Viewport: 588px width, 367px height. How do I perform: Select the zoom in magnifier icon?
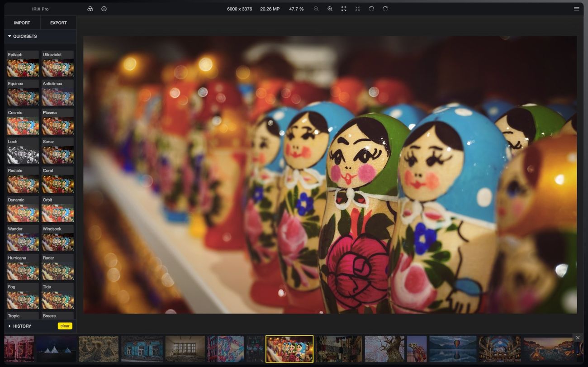tap(330, 9)
